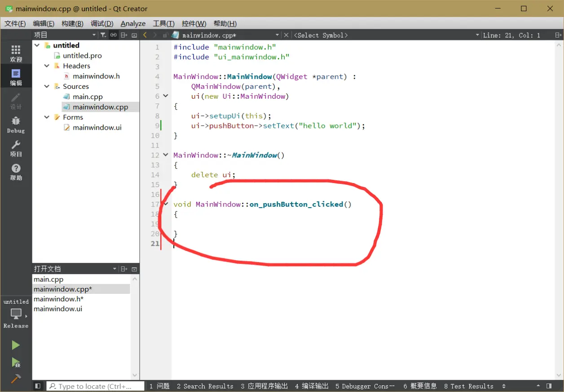Open the 文件(F) menu
This screenshot has height=392, width=564.
15,24
